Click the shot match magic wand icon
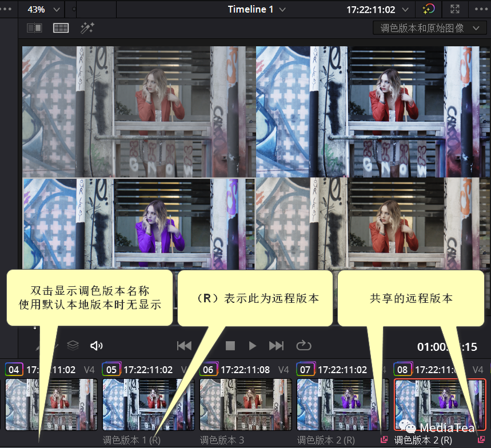The width and height of the screenshot is (491, 448). click(x=87, y=27)
